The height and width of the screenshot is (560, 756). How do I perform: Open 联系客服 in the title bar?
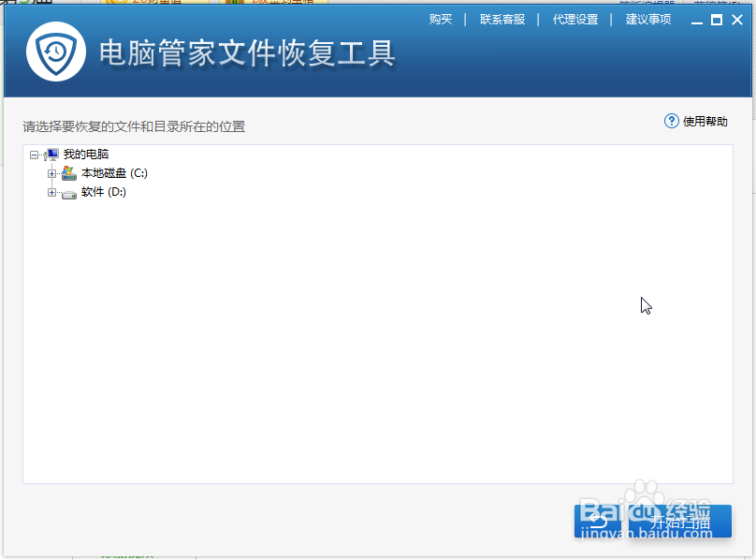coord(502,20)
